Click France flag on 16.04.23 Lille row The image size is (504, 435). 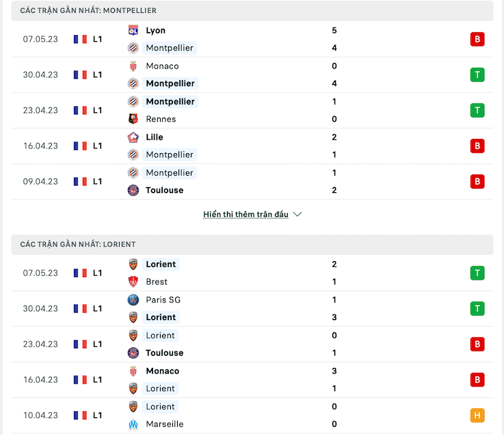80,146
